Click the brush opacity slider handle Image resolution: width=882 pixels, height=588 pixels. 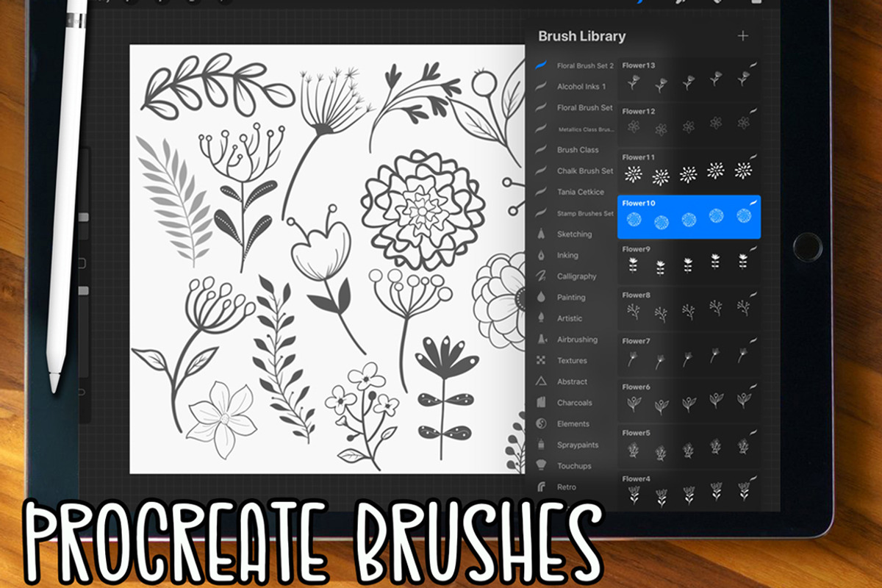point(83,290)
